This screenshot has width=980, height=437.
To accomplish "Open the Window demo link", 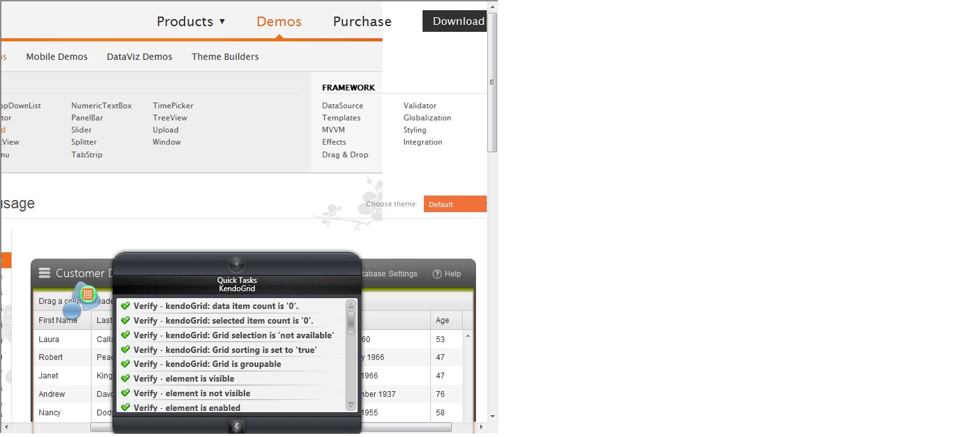I will 167,142.
